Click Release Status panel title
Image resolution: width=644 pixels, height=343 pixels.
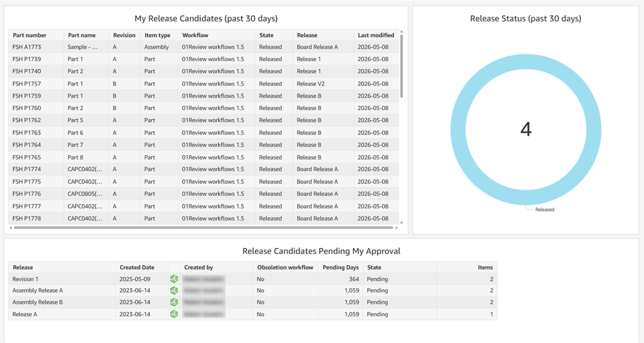pyautogui.click(x=526, y=19)
